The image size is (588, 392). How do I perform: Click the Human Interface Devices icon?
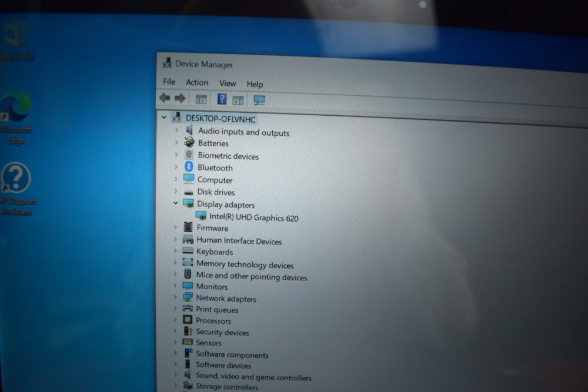188,239
